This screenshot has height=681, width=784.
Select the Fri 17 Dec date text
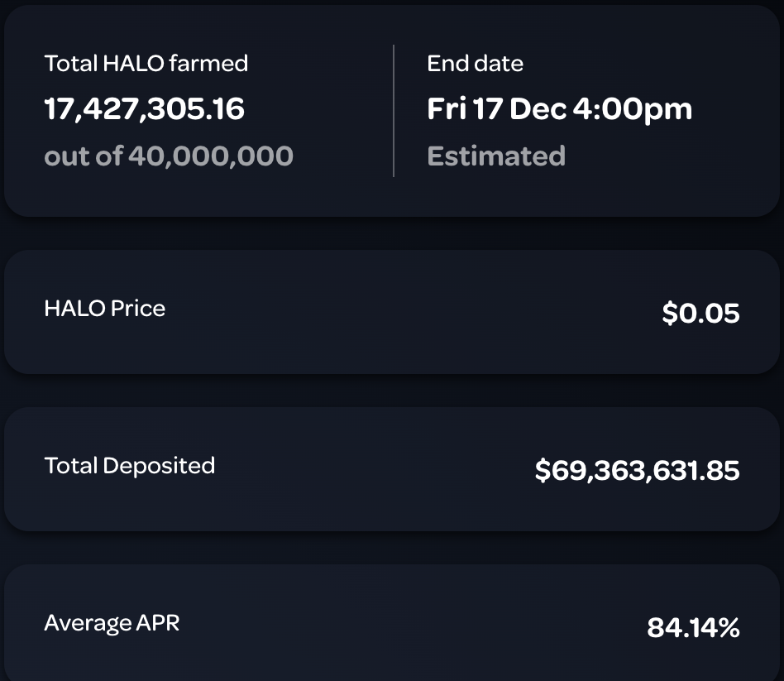[495, 109]
